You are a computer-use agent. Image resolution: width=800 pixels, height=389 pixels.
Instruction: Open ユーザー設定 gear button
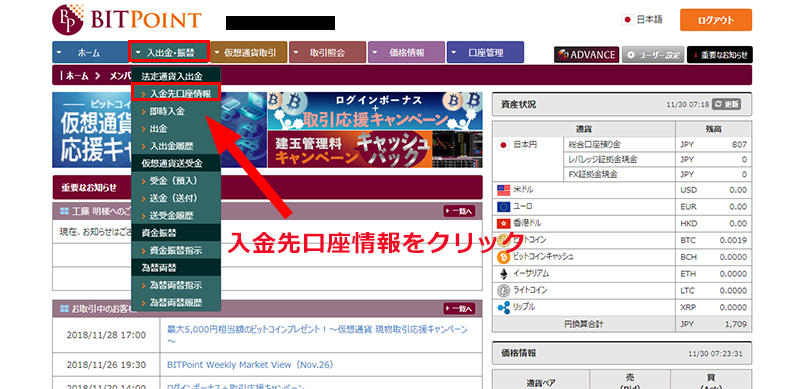point(653,55)
